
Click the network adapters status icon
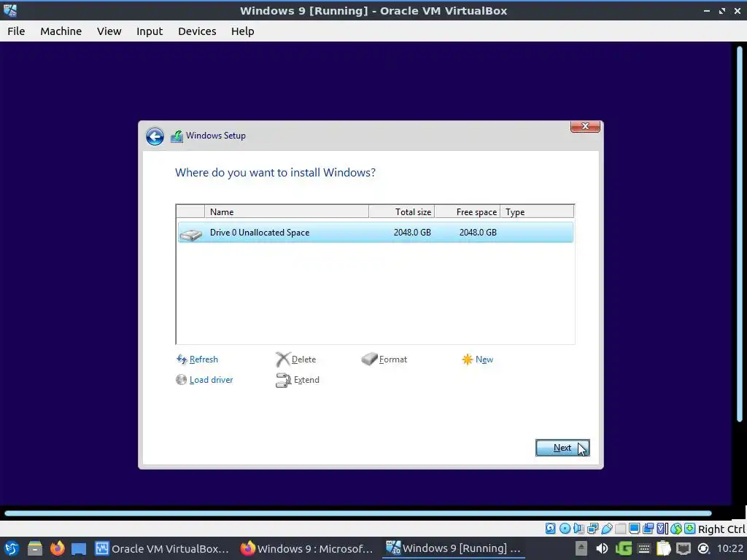click(x=592, y=529)
